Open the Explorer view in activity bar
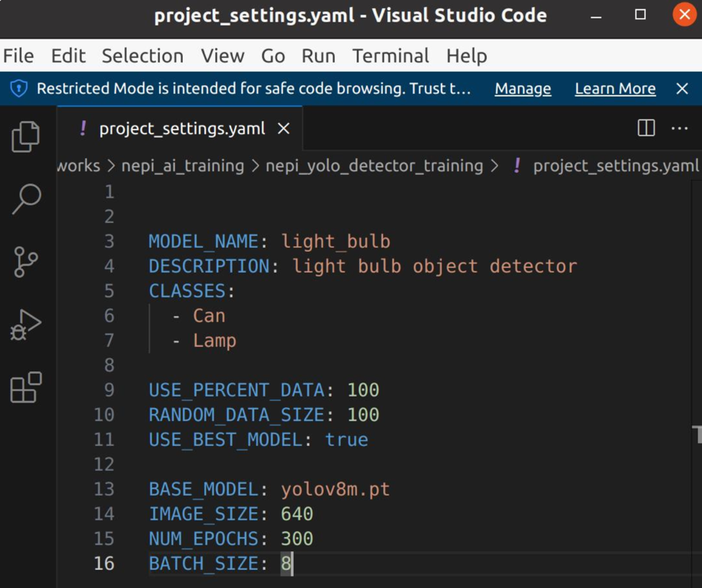 (x=26, y=137)
